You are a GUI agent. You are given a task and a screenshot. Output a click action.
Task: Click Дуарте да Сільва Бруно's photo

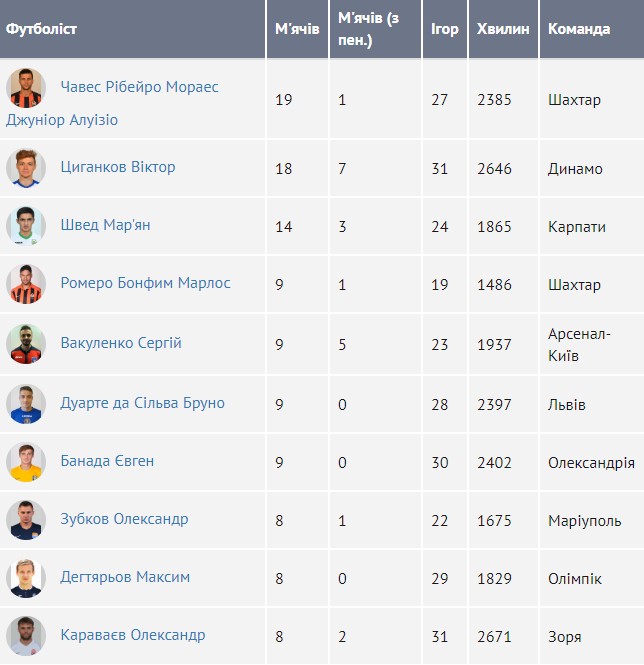[x=26, y=404]
